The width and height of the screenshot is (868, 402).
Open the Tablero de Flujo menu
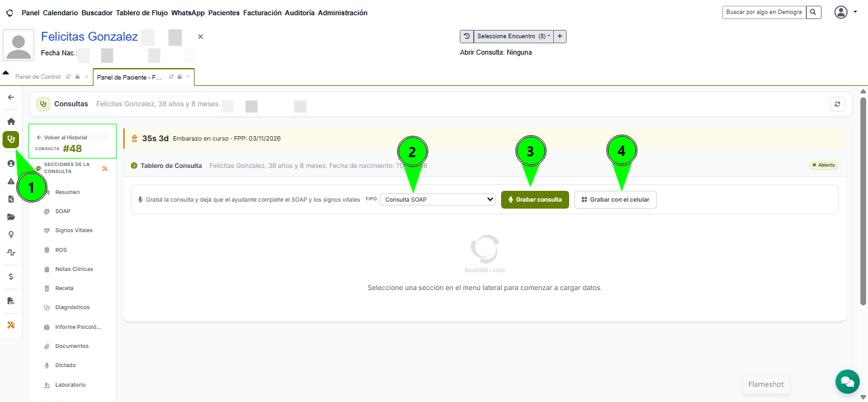coord(142,13)
